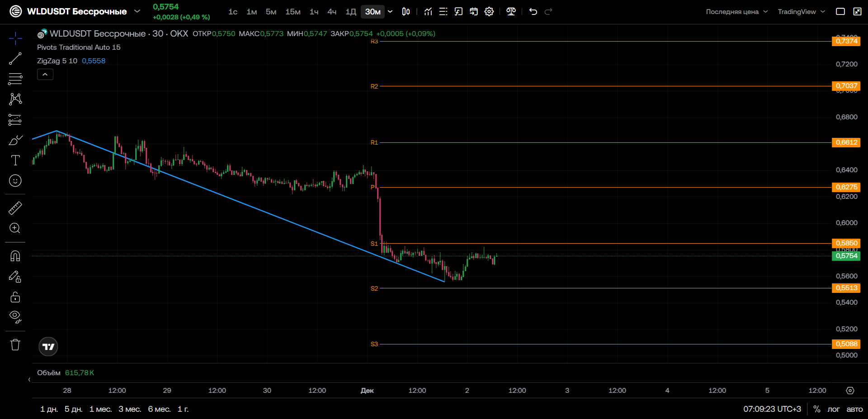The height and width of the screenshot is (419, 868).
Task: Open the candlestick chart type selector
Action: coord(406,11)
